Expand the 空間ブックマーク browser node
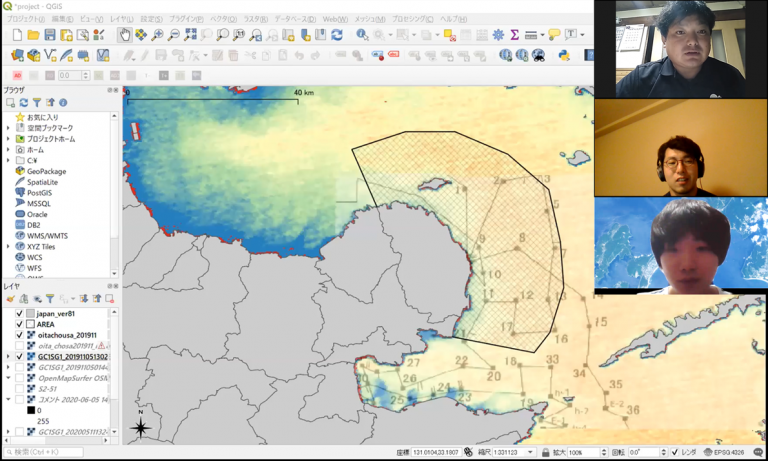 click(x=8, y=128)
